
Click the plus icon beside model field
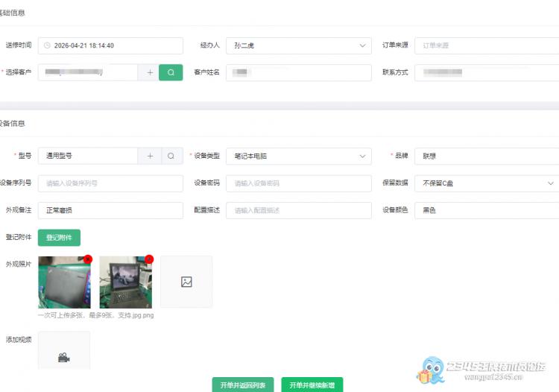tap(149, 156)
